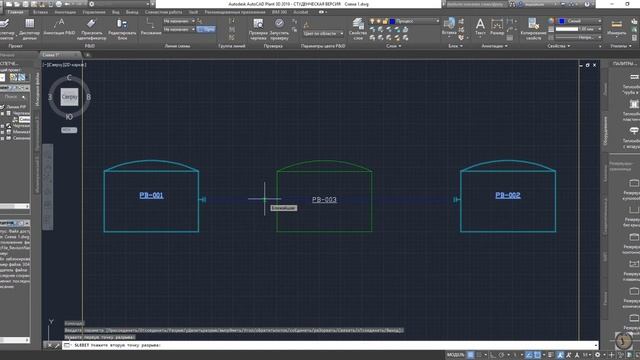
Task: Click the МОДЕЛЬ model space button
Action: coord(456,355)
